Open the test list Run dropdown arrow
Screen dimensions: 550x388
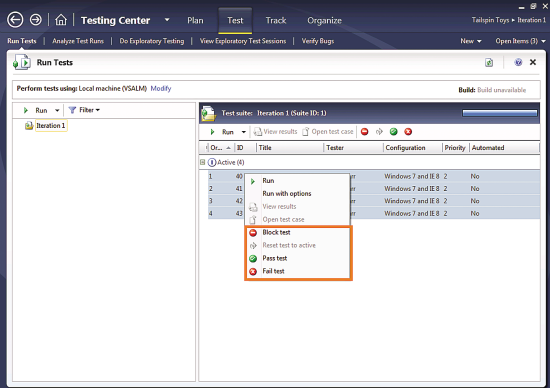click(x=243, y=132)
